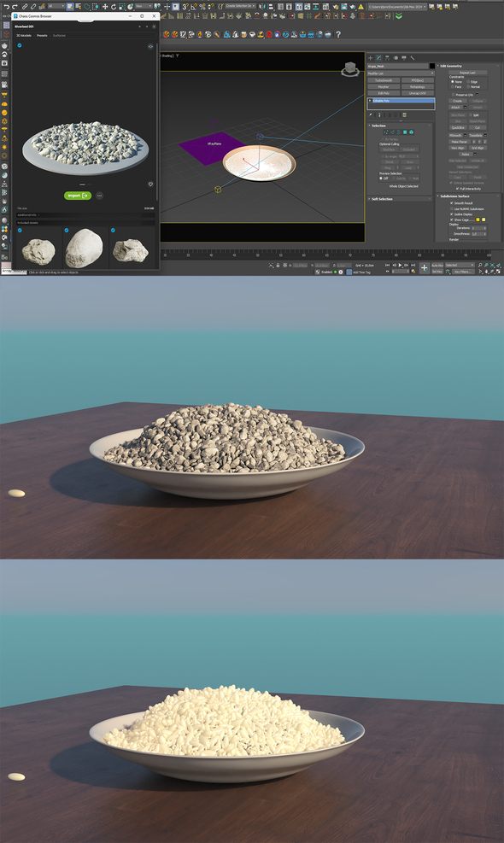
Task: Switch to Presets tab in Cosmos Browser
Action: coord(42,36)
